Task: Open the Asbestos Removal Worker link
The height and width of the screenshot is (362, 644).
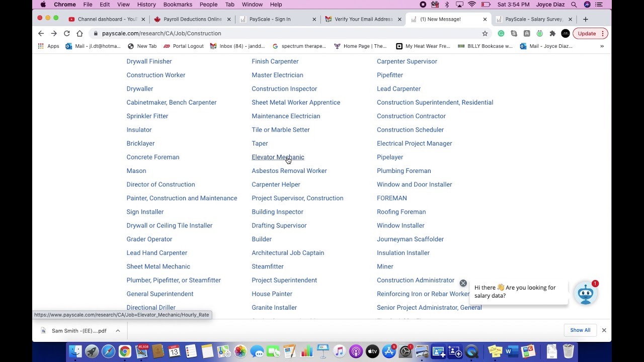Action: pyautogui.click(x=289, y=171)
